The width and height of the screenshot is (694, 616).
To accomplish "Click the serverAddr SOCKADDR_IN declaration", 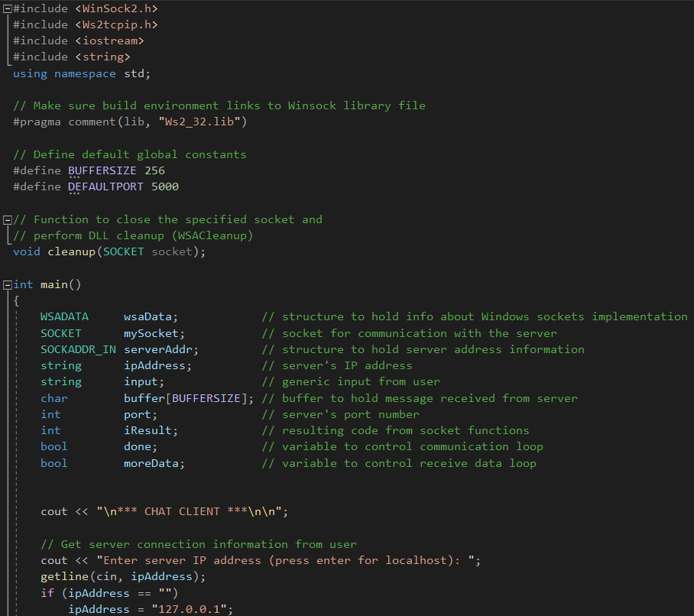I will point(155,349).
